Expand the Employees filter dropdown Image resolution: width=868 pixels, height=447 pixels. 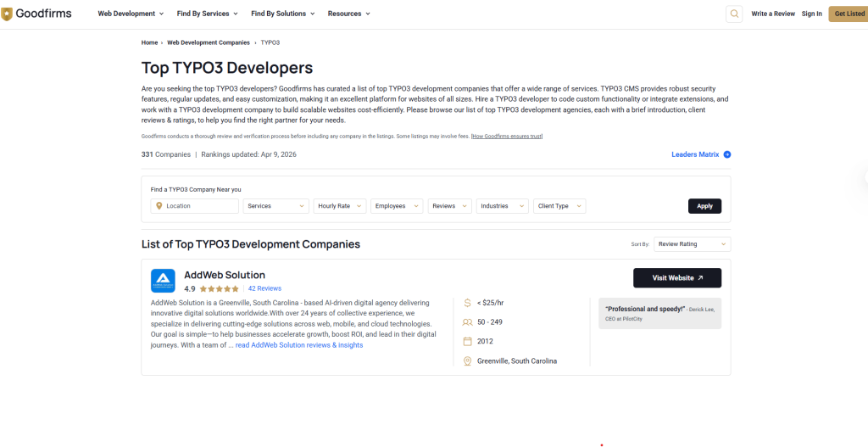397,206
